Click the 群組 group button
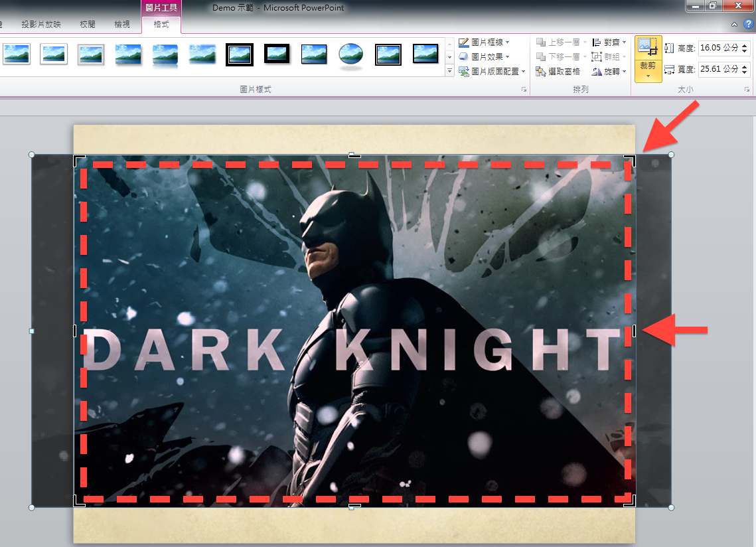Screen dimensions: 756x547 pos(609,57)
